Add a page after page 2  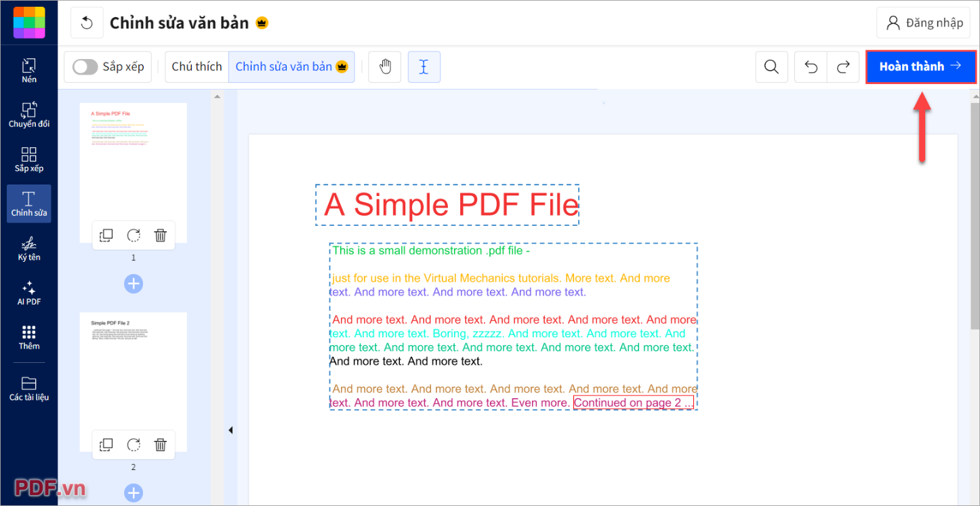[134, 493]
